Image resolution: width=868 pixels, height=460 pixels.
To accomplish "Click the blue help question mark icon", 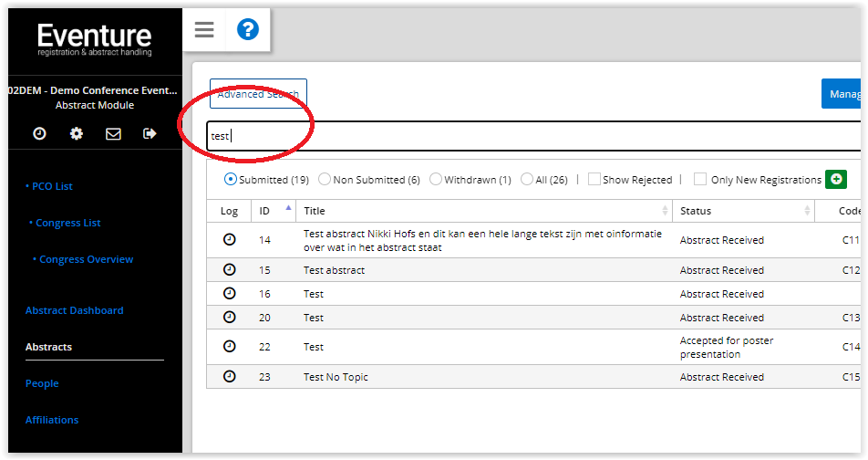I will (x=247, y=29).
